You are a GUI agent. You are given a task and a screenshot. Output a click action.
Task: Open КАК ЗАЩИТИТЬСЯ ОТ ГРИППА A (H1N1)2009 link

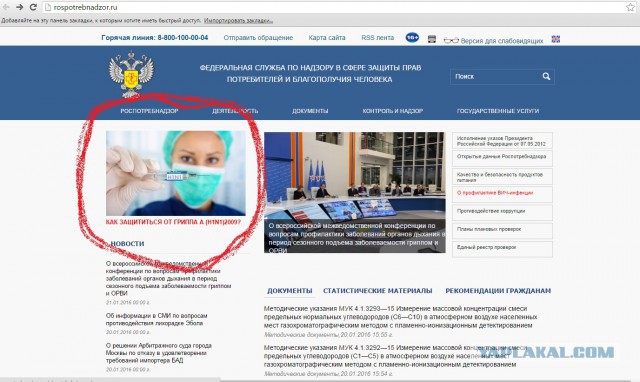[x=173, y=222]
